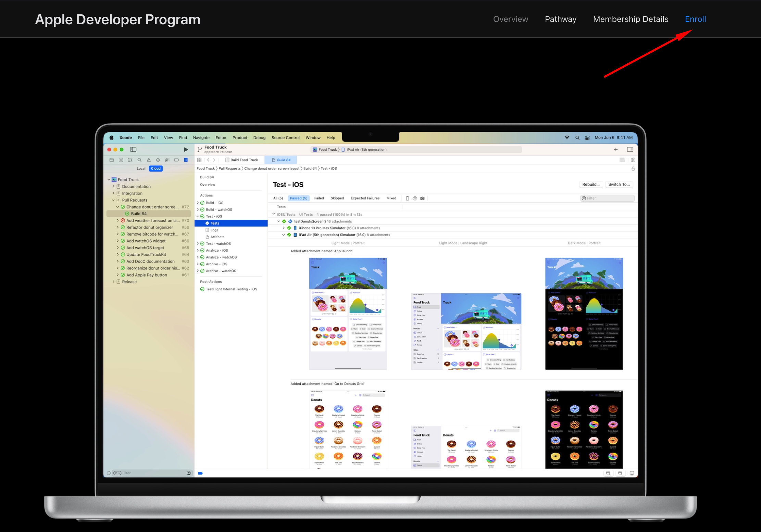Viewport: 761px width, 532px height.
Task: Zoom in on test attachments
Action: click(620, 473)
